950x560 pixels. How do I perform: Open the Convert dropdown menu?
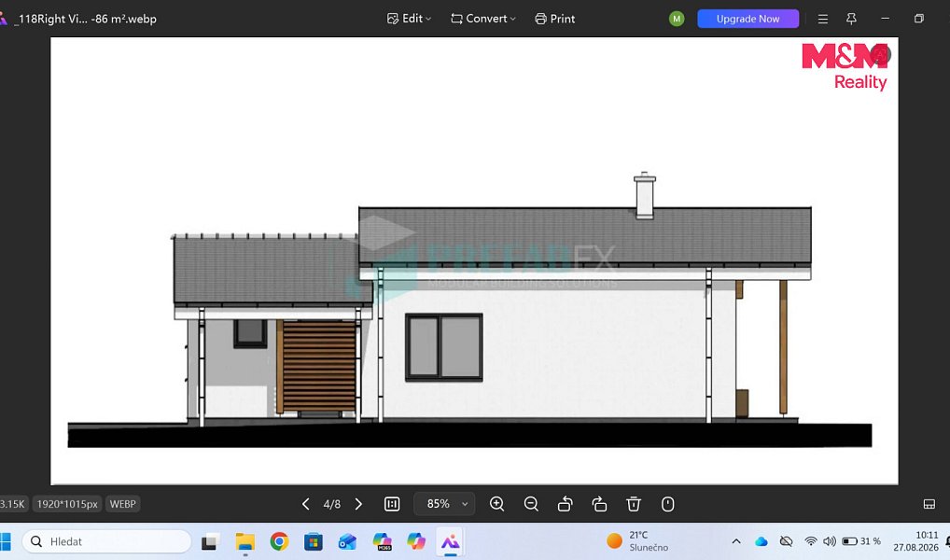point(482,19)
